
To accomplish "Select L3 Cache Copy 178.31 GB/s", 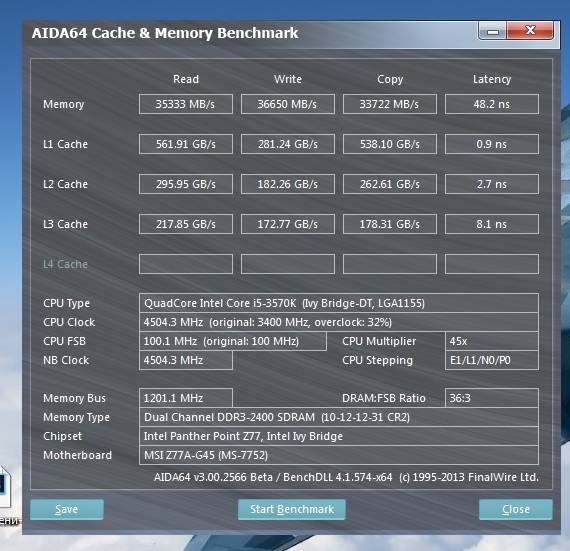I will click(x=390, y=224).
